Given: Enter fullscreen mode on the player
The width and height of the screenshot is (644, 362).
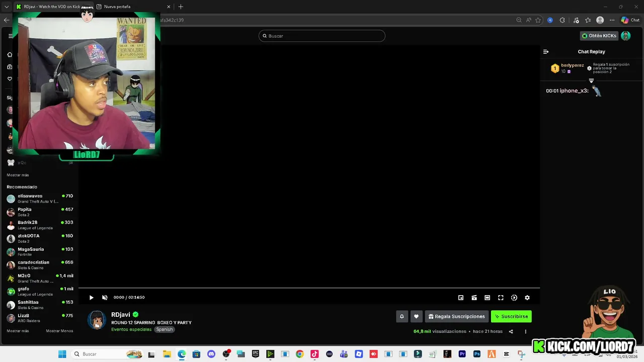Looking at the screenshot, I should [501, 298].
